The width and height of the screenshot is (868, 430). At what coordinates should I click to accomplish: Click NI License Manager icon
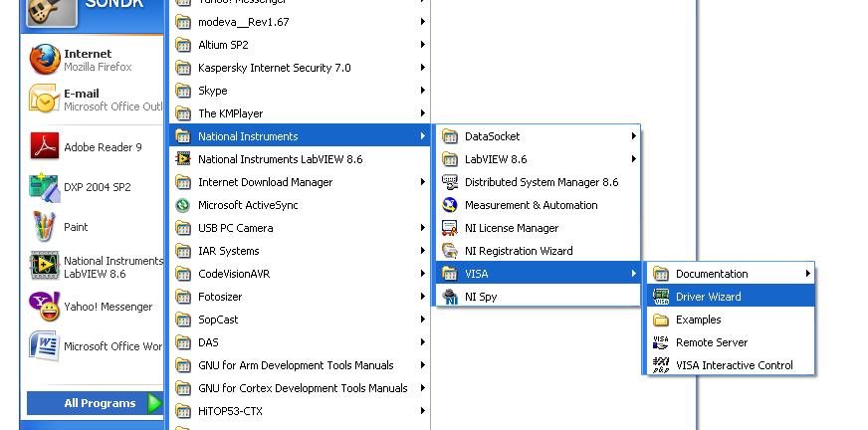tap(450, 228)
